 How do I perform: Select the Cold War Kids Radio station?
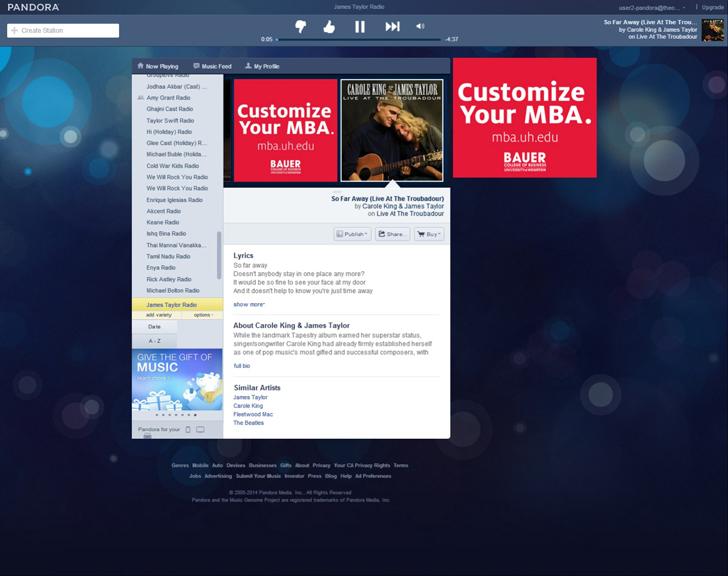173,166
